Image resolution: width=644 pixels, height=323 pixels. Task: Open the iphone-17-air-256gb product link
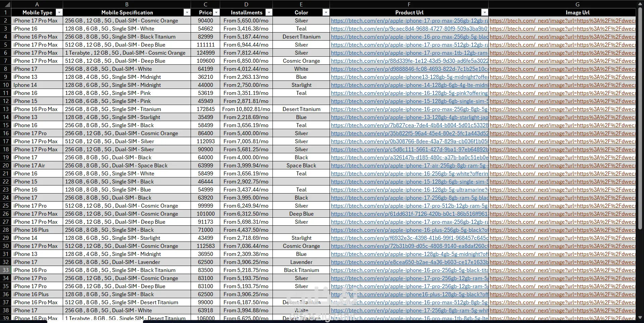coord(409,165)
